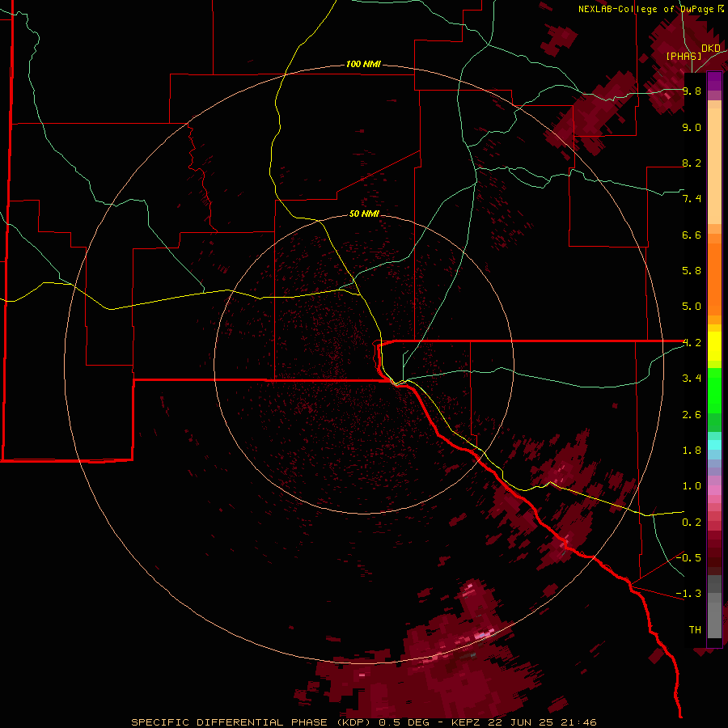
Task: Click the 4.2 value on the color scale
Action: point(692,343)
